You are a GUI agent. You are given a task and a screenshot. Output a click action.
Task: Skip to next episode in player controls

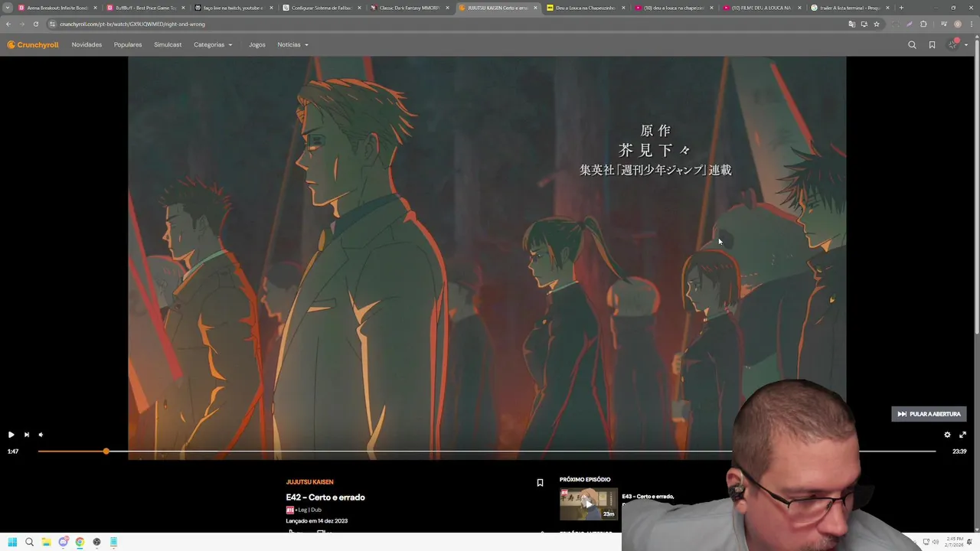tap(26, 435)
